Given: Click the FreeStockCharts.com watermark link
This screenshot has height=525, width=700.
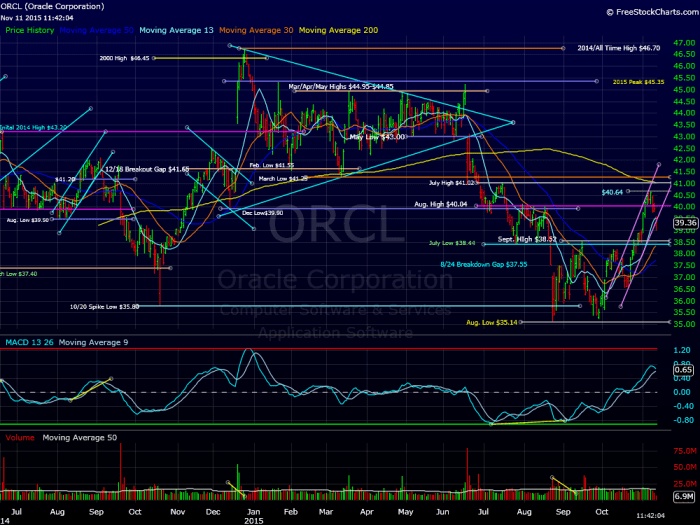Looking at the screenshot, I should click(653, 12).
